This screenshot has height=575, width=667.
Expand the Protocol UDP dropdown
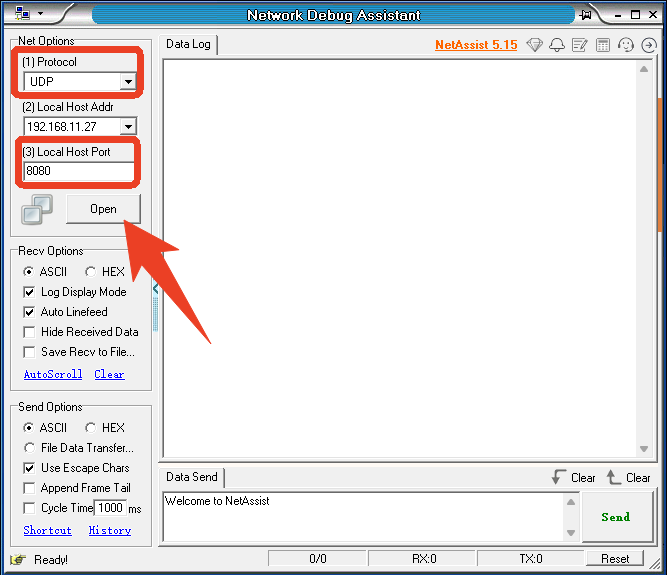pyautogui.click(x=128, y=82)
